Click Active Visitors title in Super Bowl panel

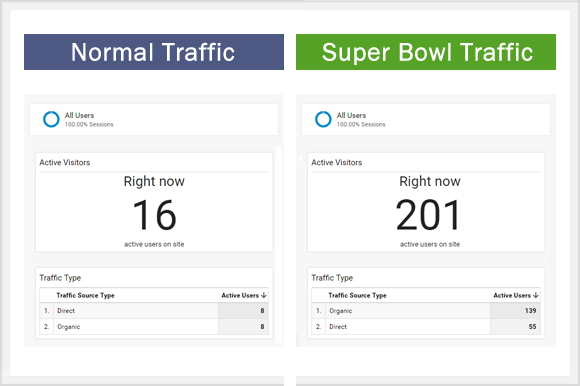(337, 163)
